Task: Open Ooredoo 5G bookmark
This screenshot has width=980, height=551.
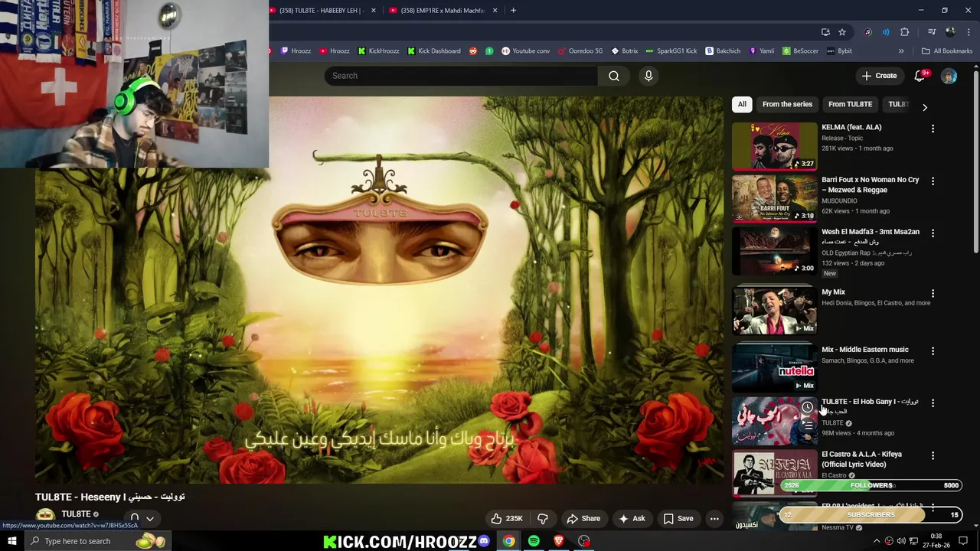Action: (580, 51)
